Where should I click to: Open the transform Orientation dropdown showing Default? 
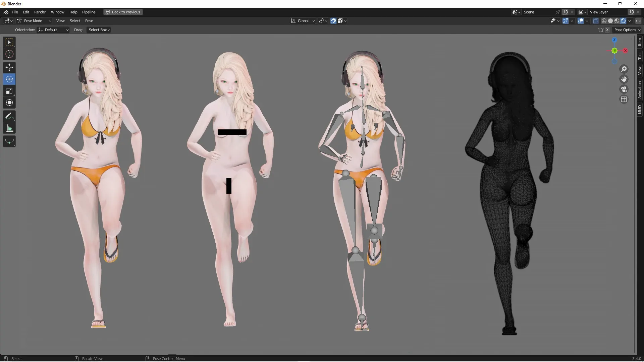coord(53,30)
